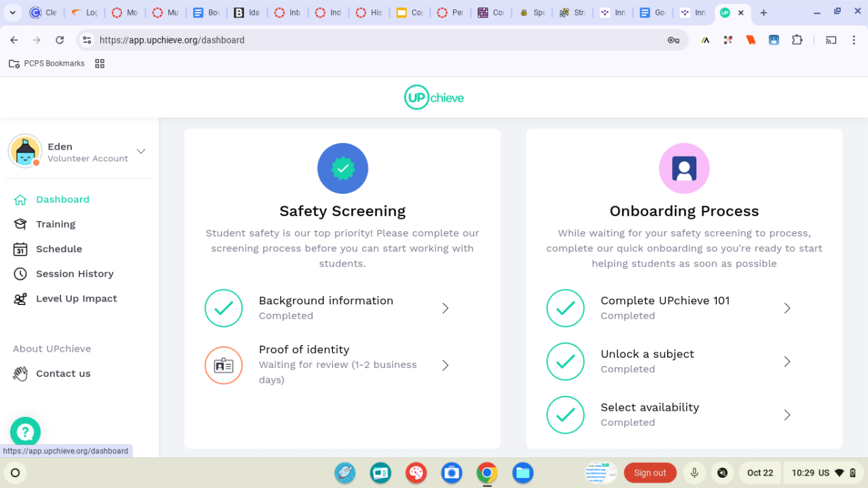This screenshot has width=868, height=488.
Task: Open the Files app on the shelf
Action: [x=522, y=473]
